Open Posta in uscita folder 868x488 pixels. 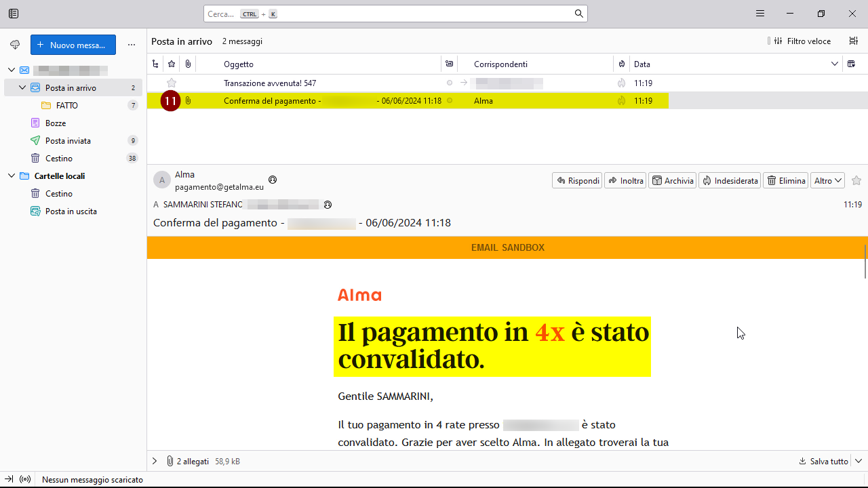click(x=71, y=211)
